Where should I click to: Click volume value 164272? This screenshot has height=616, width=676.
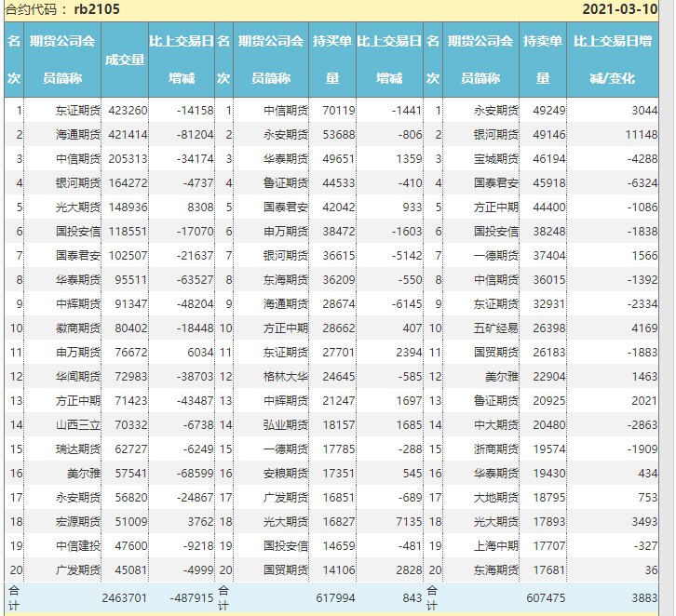point(128,183)
